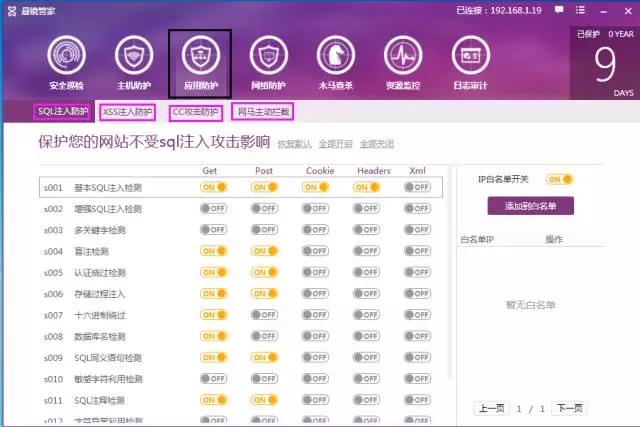Enable s007 十六进制绕过 Post switch
This screenshot has width=640, height=427.
tap(264, 315)
